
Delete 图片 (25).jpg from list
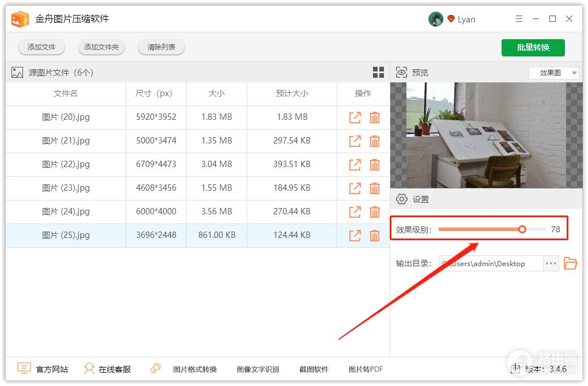[x=375, y=236]
